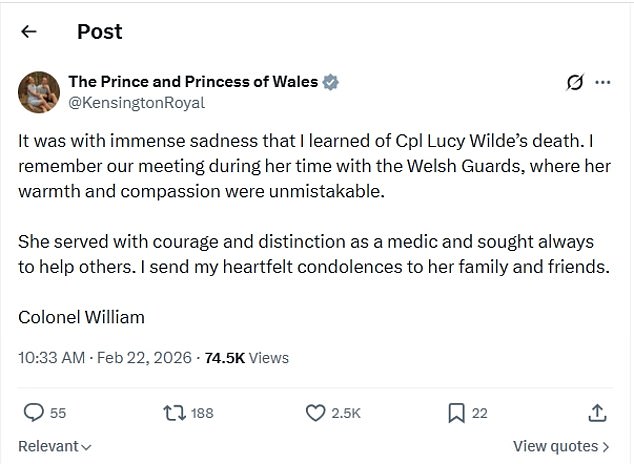
Task: Bookmark this post
Action: [455, 412]
